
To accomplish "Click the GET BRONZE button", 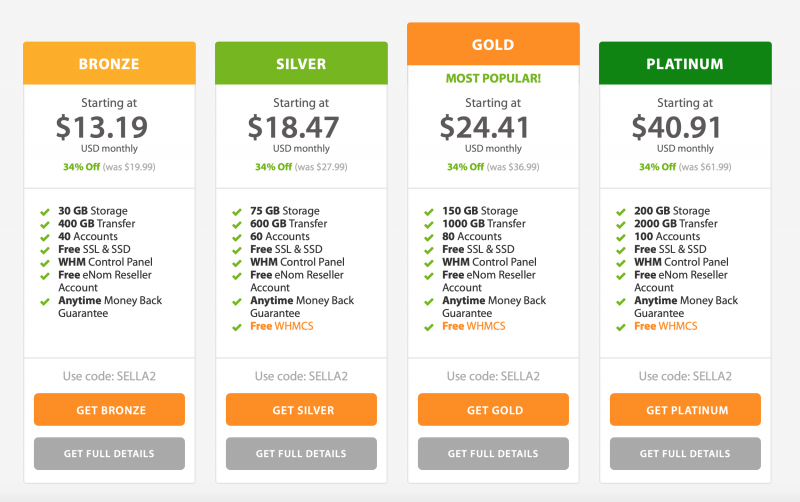I will tap(109, 410).
